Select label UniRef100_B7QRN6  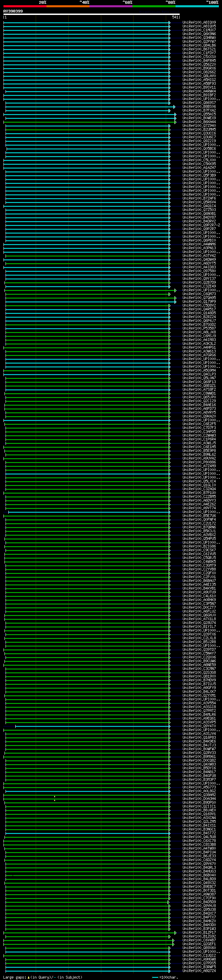pyautogui.click(x=199, y=527)
